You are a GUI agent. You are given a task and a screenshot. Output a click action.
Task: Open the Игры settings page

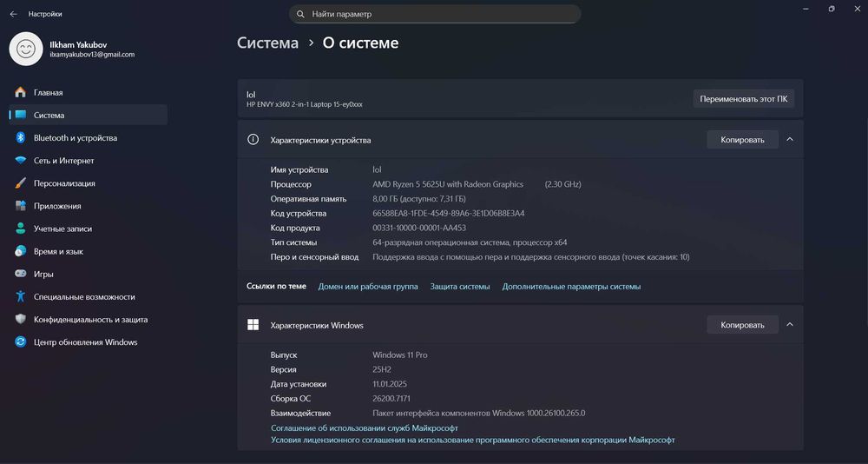pos(89,275)
